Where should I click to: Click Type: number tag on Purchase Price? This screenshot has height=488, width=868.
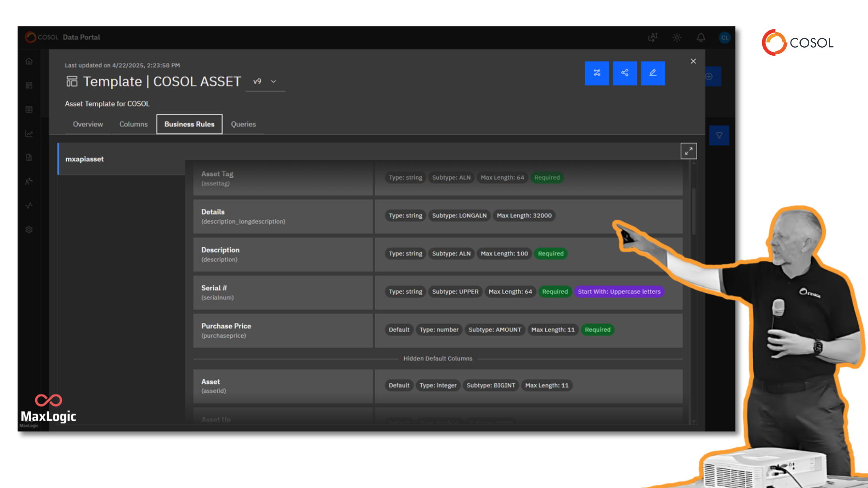[x=439, y=329]
